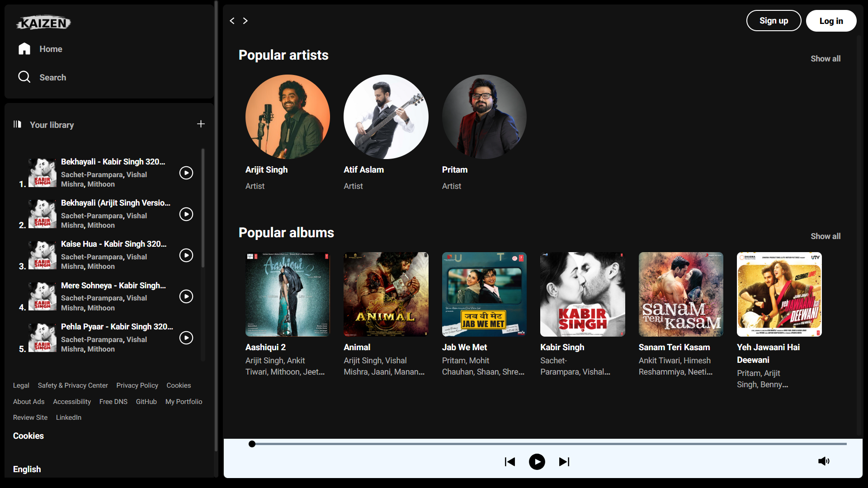Skip to next track
Screen dimensions: 868x488
(x=564, y=462)
